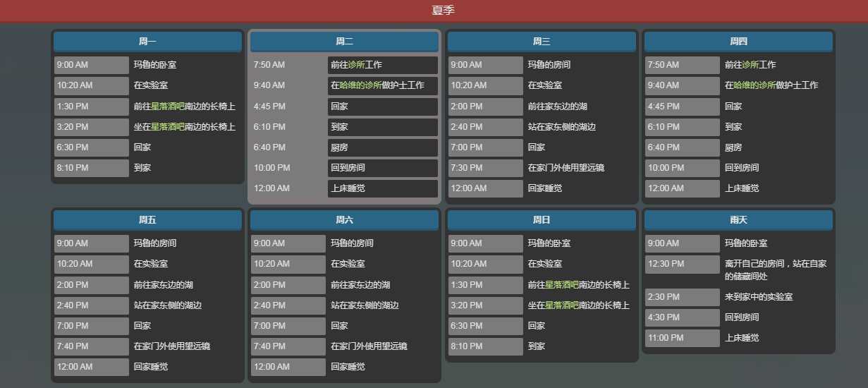Select the 周五 schedule header

(147, 220)
